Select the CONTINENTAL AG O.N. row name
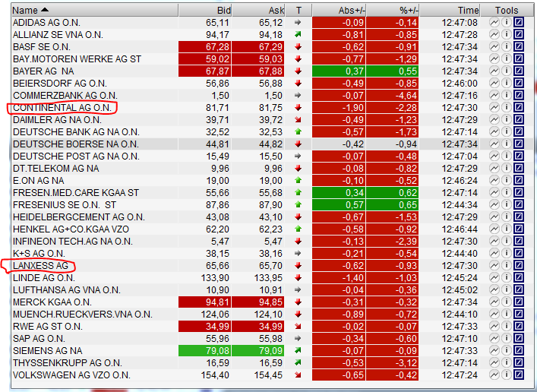The height and width of the screenshot is (392, 537). click(x=62, y=108)
